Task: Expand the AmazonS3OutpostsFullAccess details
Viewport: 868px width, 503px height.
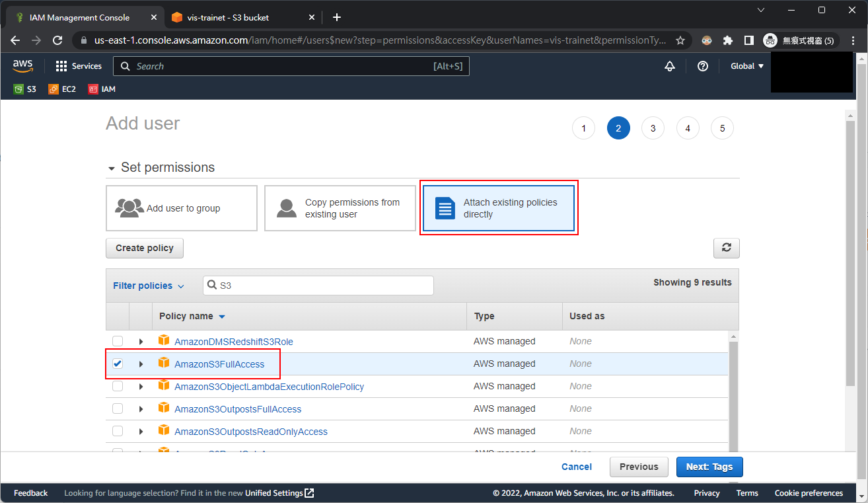Action: click(x=141, y=409)
